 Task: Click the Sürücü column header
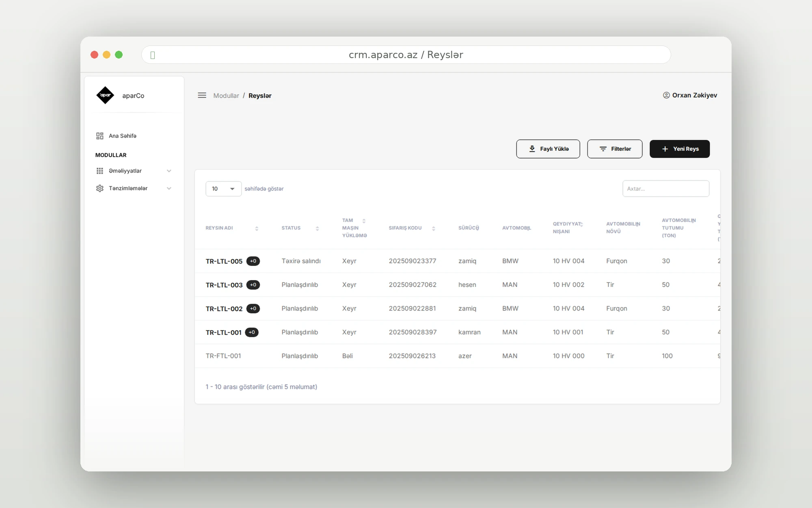tap(469, 228)
